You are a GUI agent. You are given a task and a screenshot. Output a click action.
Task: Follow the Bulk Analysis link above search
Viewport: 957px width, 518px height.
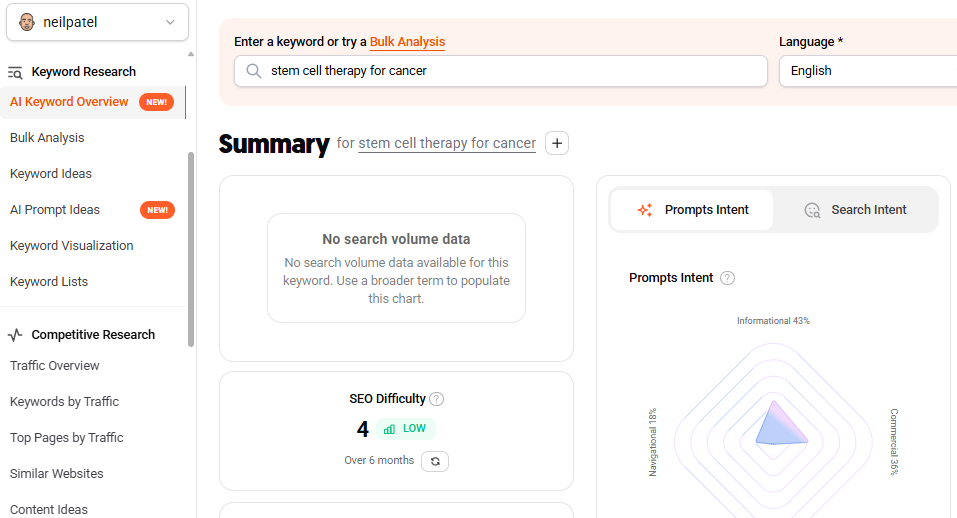coord(407,42)
